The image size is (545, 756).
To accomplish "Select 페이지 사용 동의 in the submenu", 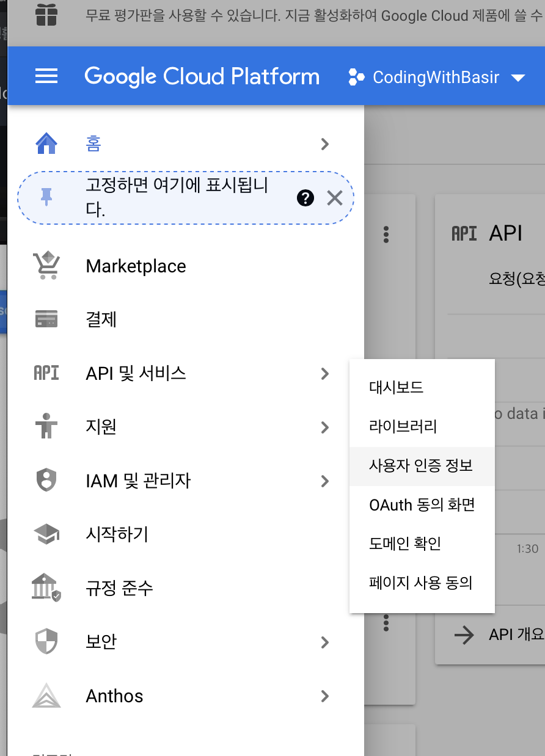I will pos(422,583).
